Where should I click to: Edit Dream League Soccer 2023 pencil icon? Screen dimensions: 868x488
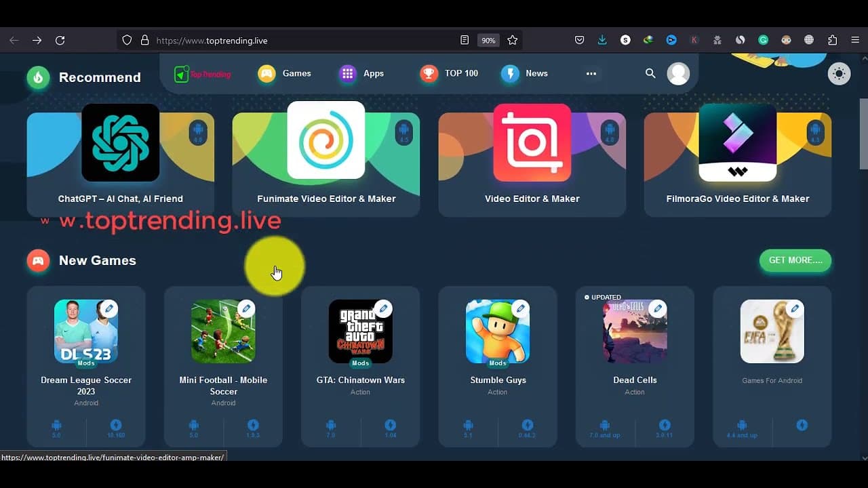tap(108, 308)
